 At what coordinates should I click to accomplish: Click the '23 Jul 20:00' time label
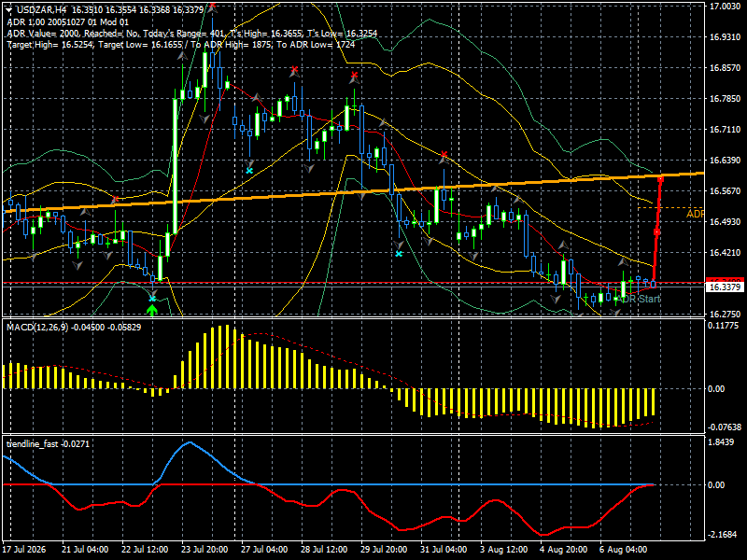pos(204,550)
